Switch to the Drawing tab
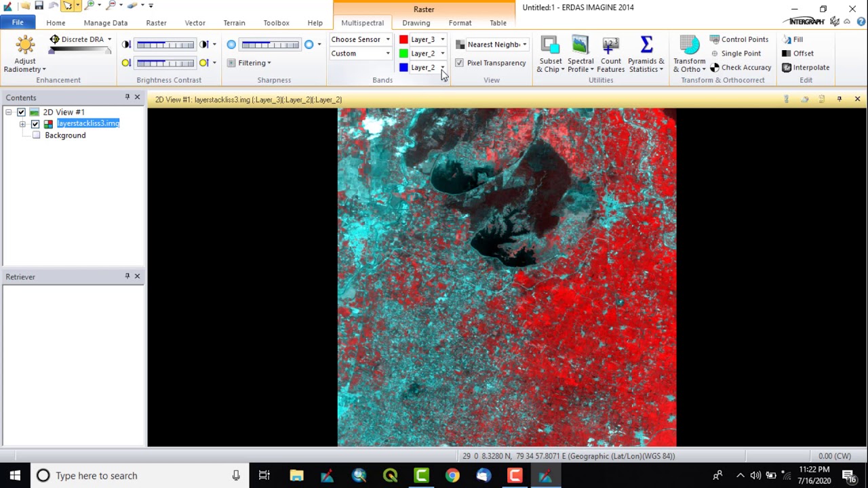868x488 pixels. pos(416,23)
